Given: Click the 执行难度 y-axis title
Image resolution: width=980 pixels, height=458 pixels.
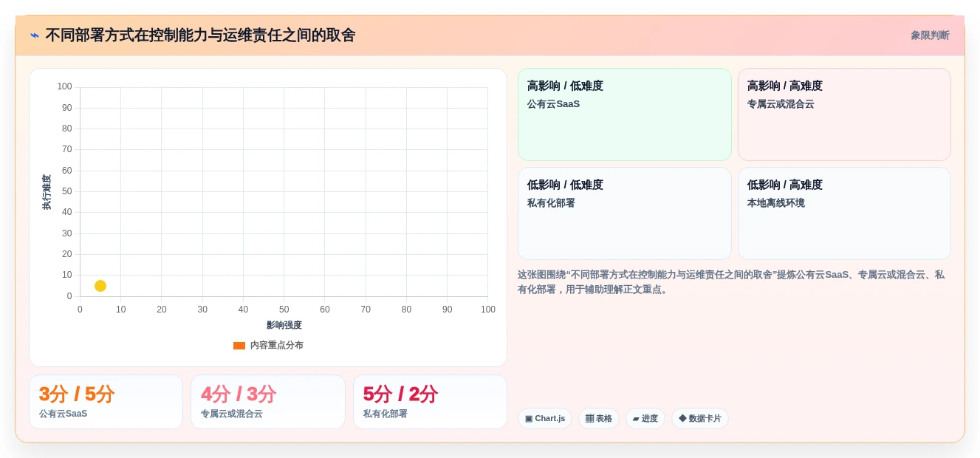Looking at the screenshot, I should 47,192.
